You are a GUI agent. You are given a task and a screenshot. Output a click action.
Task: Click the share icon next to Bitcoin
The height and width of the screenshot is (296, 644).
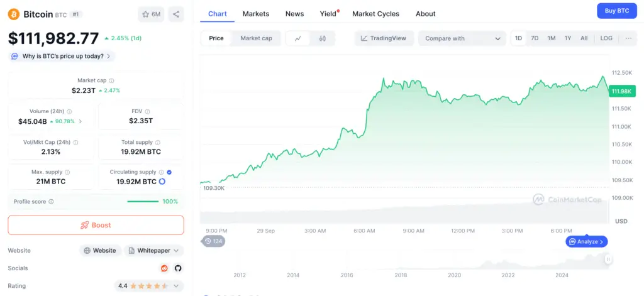pyautogui.click(x=176, y=14)
